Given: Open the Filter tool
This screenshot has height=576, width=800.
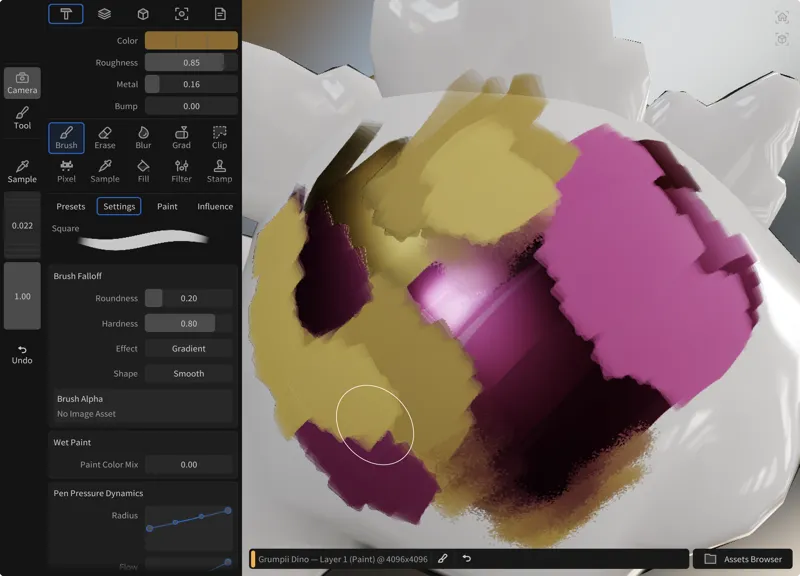Looking at the screenshot, I should coord(181,171).
